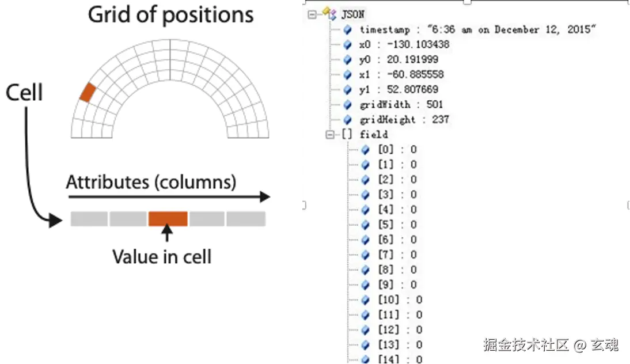Click the icon for field index [6]
This screenshot has width=630, height=364.
point(365,240)
